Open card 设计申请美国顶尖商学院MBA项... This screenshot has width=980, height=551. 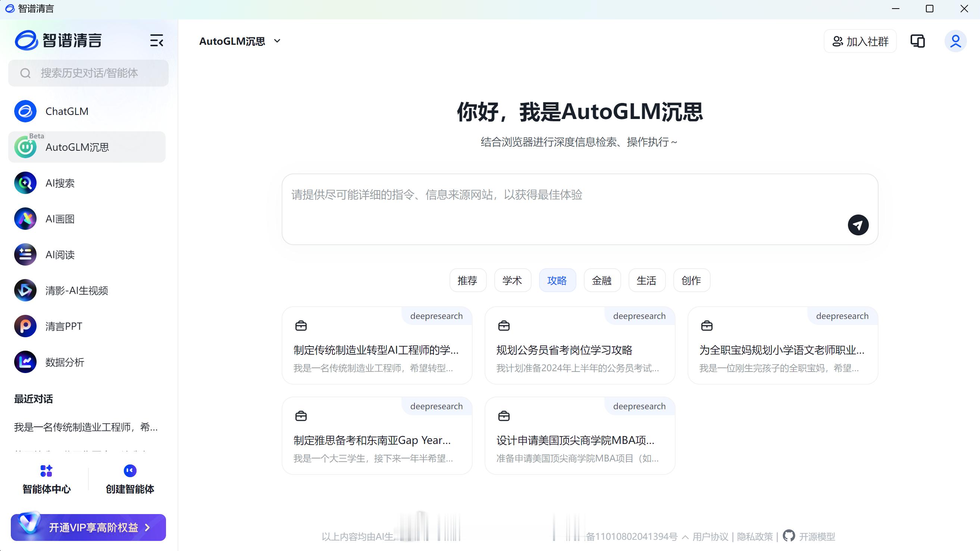click(x=580, y=436)
